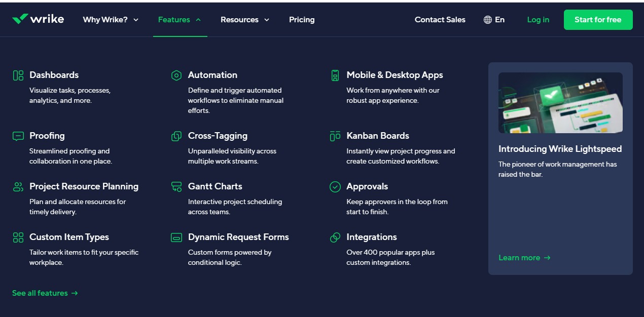Viewport: 644px width, 317px height.
Task: Follow the See all features link
Action: [45, 293]
